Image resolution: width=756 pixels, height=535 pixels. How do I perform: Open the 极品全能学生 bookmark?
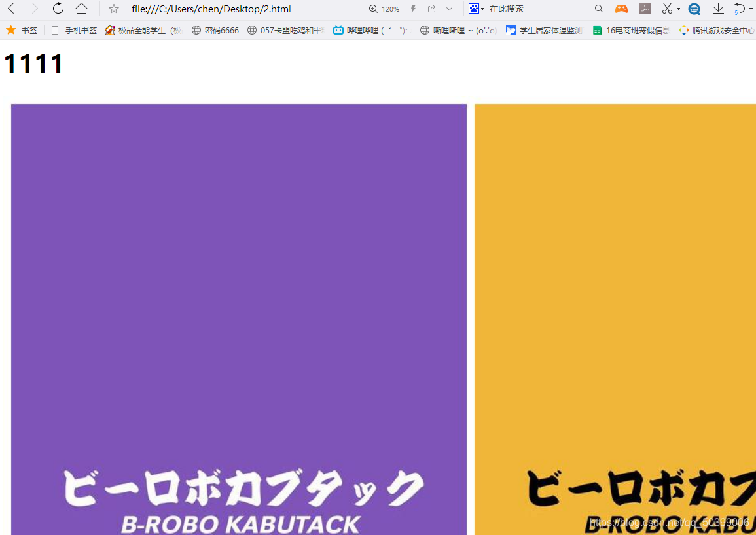point(143,30)
